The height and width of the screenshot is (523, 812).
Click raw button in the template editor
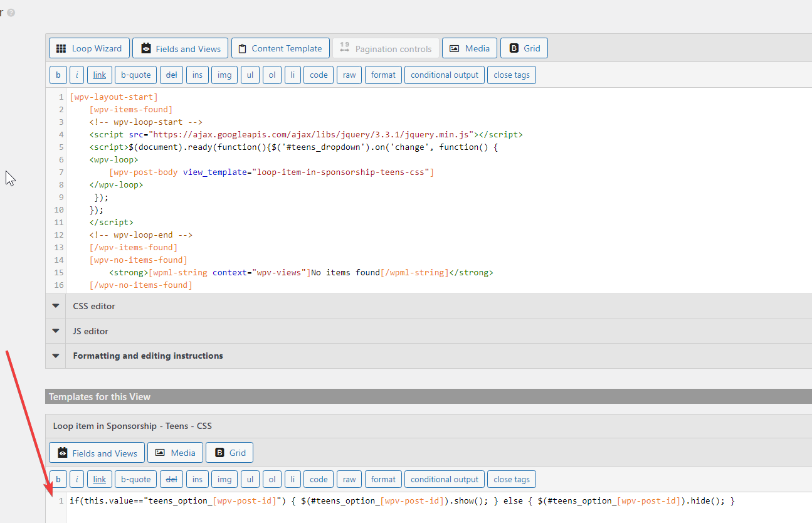coord(349,479)
